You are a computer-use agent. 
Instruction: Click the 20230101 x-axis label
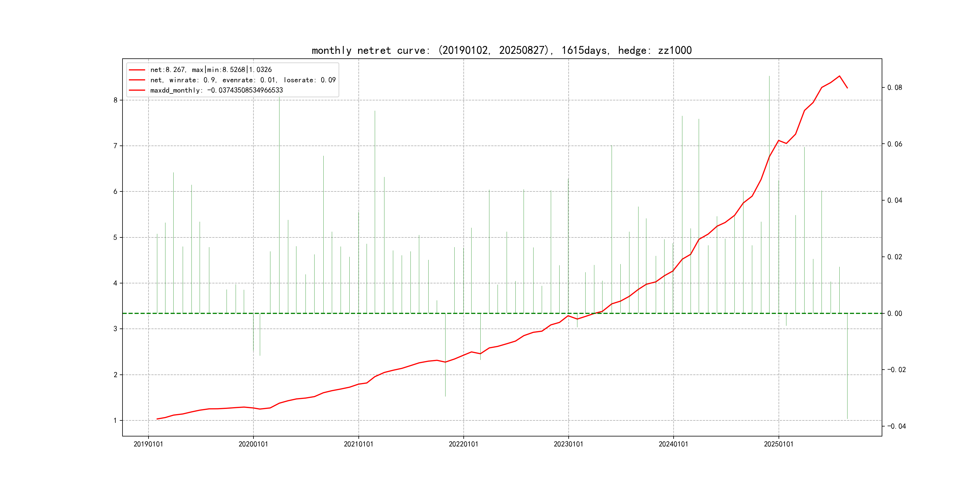pos(568,444)
